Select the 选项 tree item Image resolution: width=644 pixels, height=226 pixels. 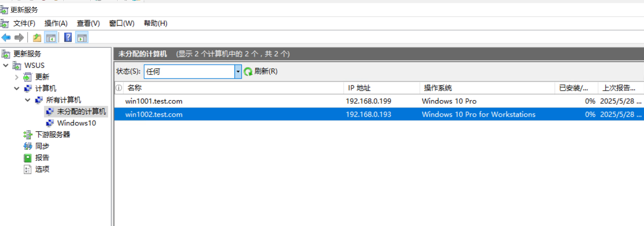pos(42,169)
